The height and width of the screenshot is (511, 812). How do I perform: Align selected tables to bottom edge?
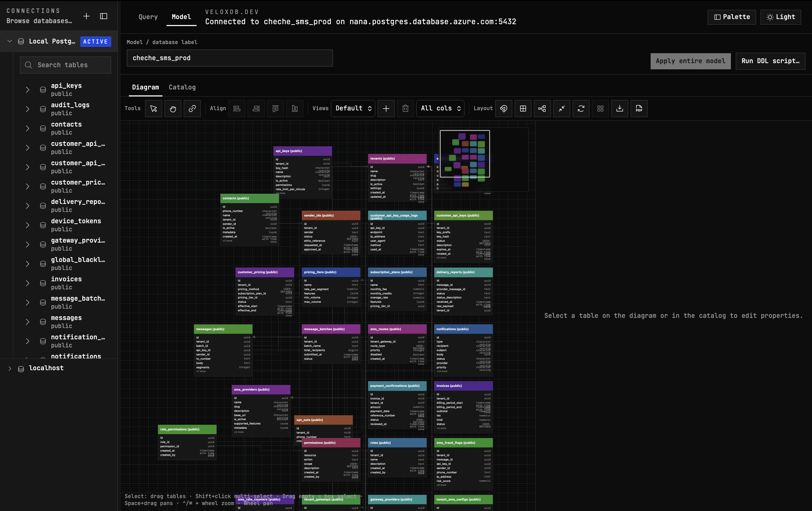pyautogui.click(x=295, y=109)
